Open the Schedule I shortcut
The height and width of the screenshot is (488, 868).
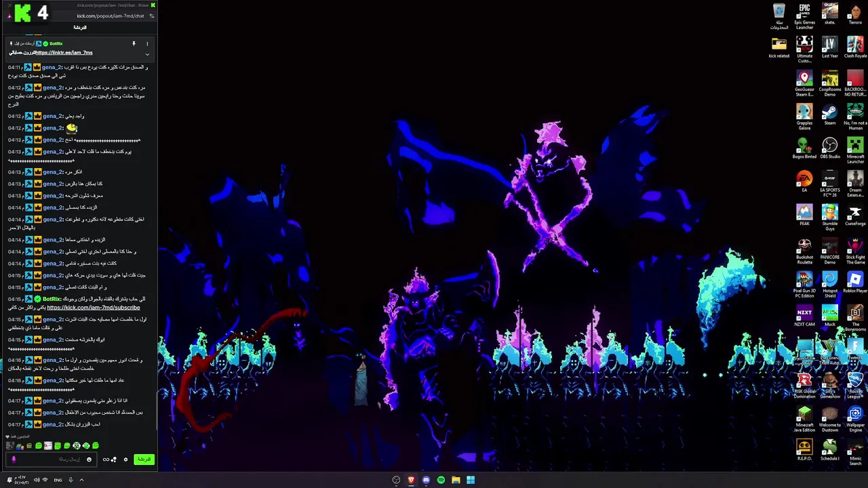(830, 449)
